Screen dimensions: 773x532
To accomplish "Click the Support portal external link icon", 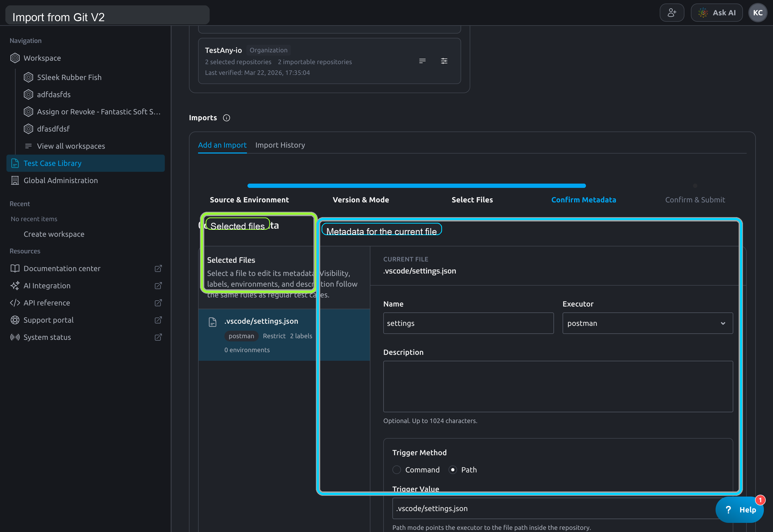I will [158, 320].
